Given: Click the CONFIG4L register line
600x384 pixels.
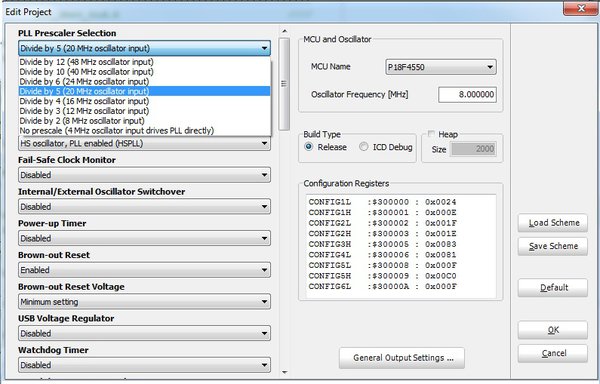Looking at the screenshot, I should [382, 255].
